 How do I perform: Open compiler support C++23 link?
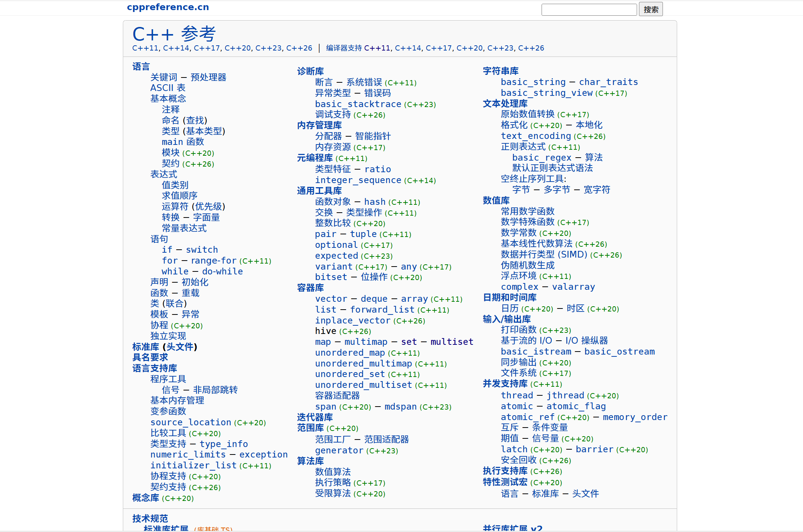tap(500, 48)
